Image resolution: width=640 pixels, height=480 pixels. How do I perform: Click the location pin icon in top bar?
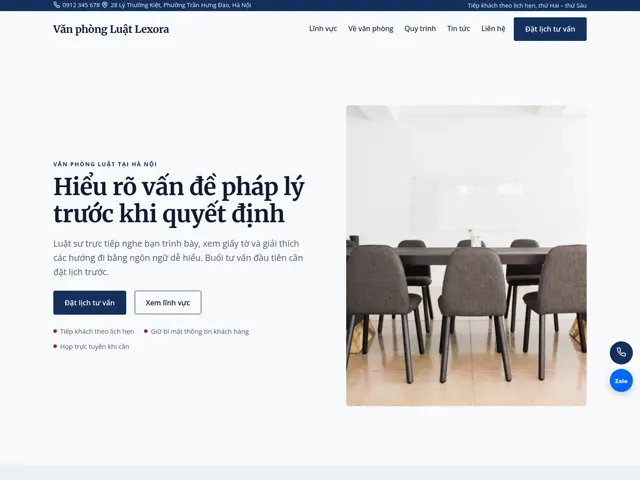click(105, 5)
